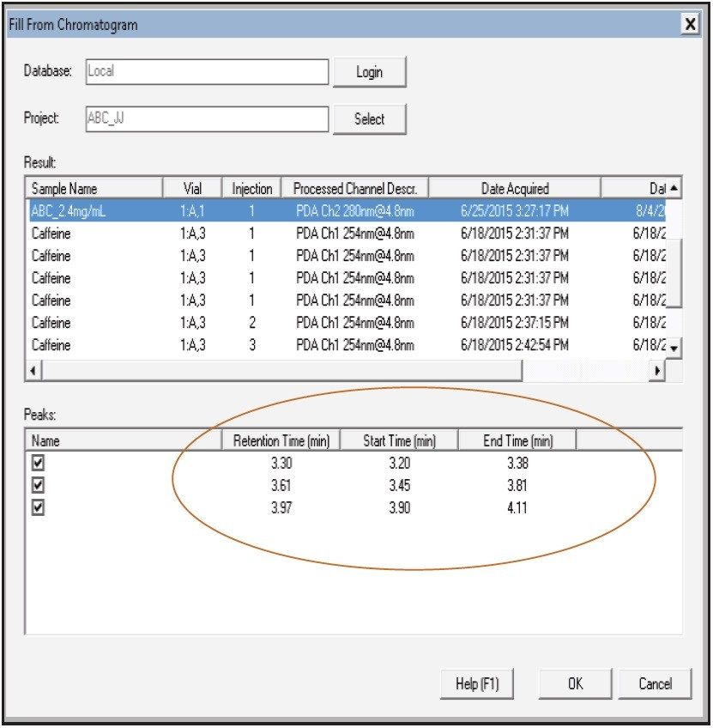This screenshot has width=713, height=728.
Task: Sort results by Sample Name column header
Action: (94, 189)
